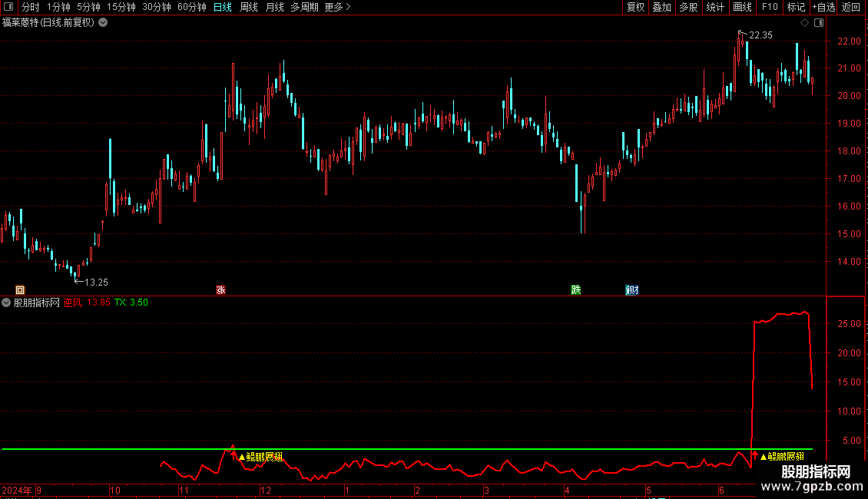
Task: Click the blue 财 financial event marker
Action: point(632,290)
